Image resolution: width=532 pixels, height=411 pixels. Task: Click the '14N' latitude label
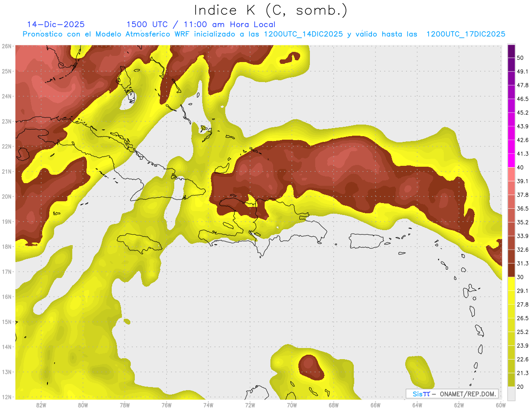(7, 347)
